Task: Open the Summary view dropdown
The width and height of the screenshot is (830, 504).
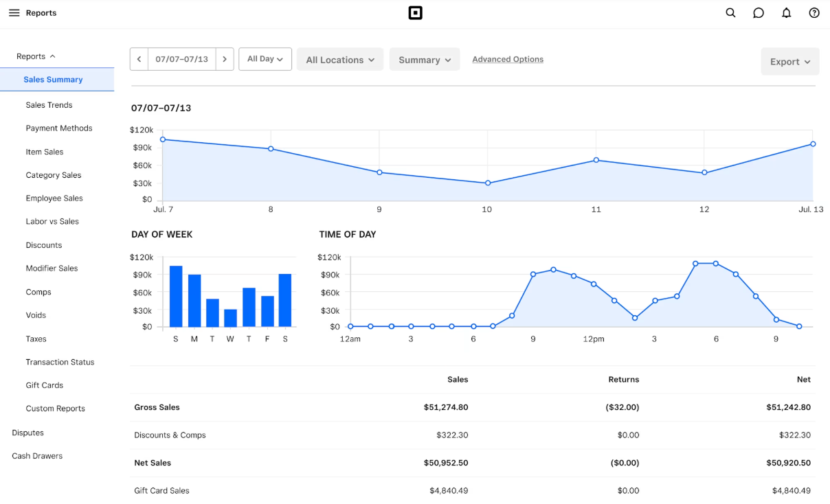Action: (x=425, y=60)
